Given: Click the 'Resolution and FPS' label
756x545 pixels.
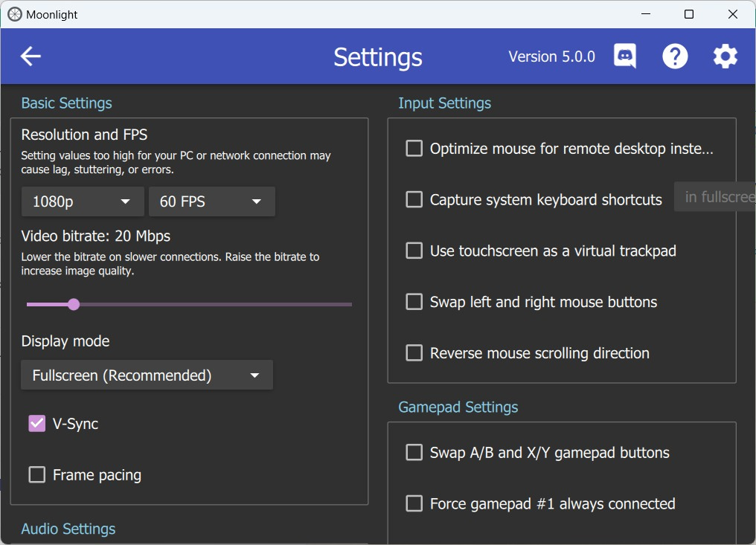Looking at the screenshot, I should (84, 135).
